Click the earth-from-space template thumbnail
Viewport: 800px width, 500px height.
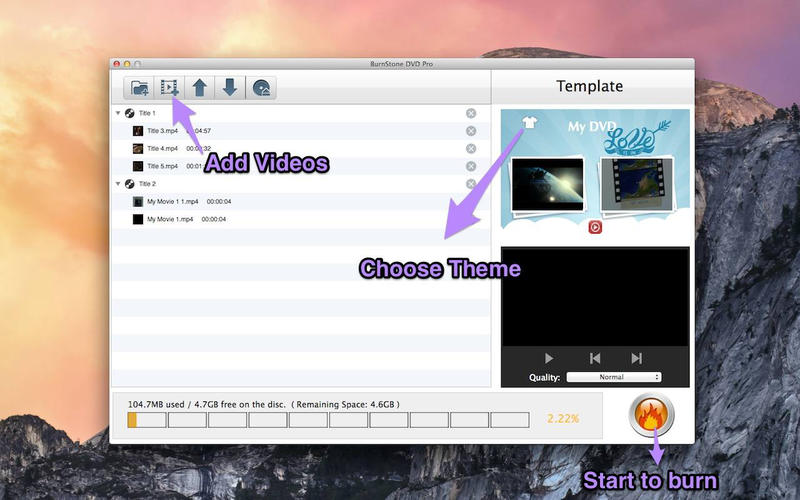547,184
